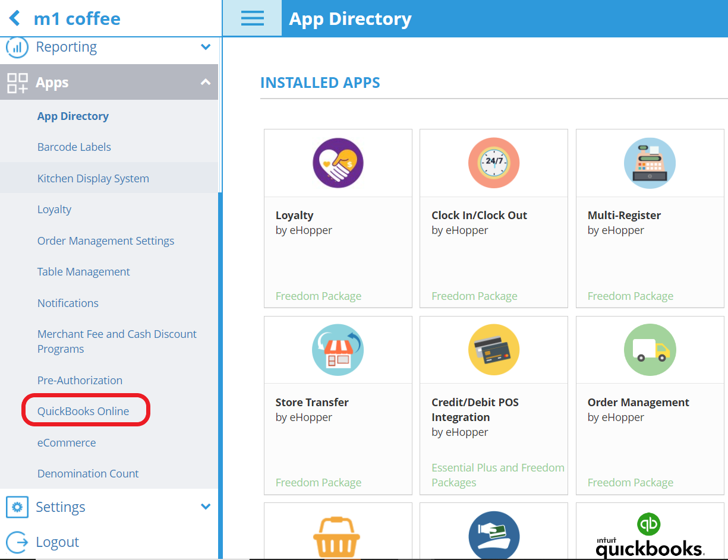Click the Loyalty app title text
The width and height of the screenshot is (728, 560).
pos(294,216)
